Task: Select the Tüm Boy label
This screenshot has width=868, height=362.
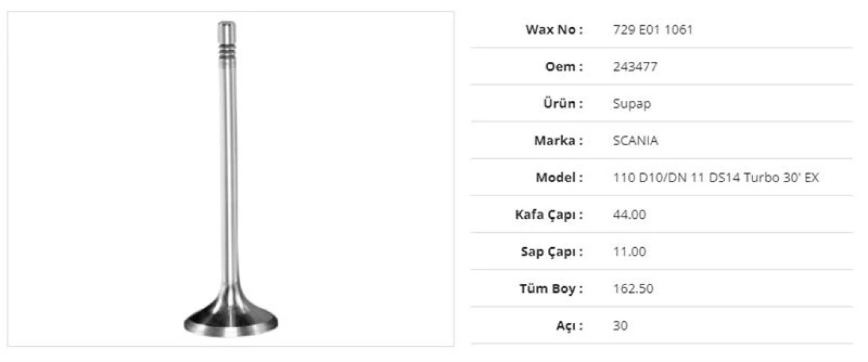Action: point(552,289)
